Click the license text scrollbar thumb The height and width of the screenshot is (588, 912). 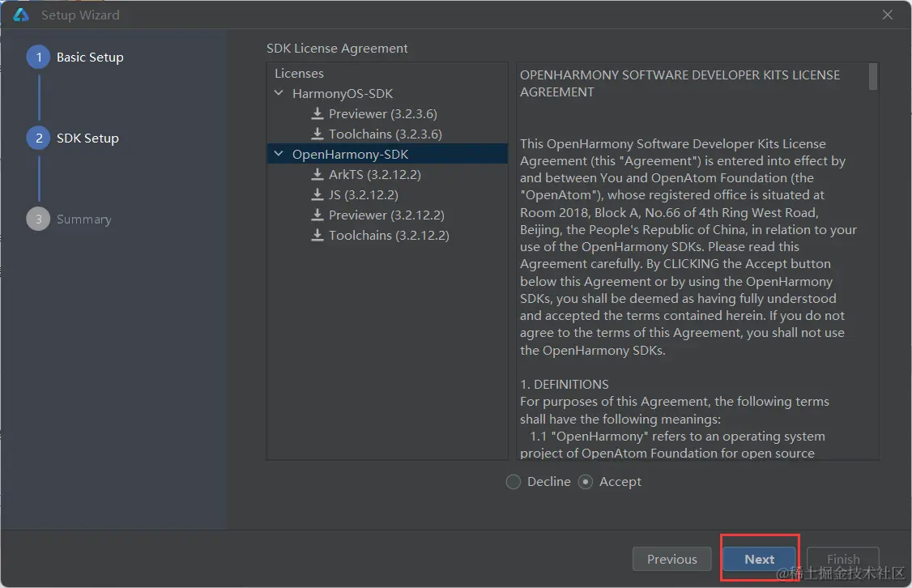[x=872, y=77]
